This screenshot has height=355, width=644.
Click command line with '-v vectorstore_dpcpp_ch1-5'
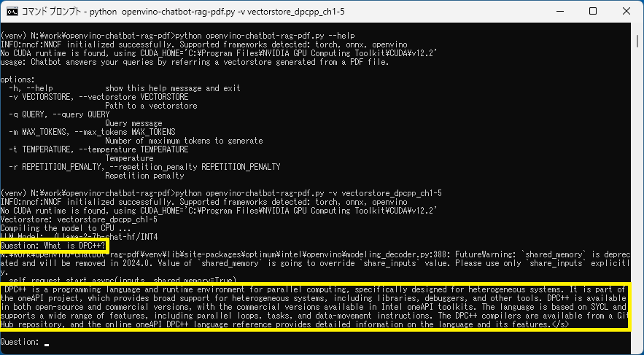(221, 193)
